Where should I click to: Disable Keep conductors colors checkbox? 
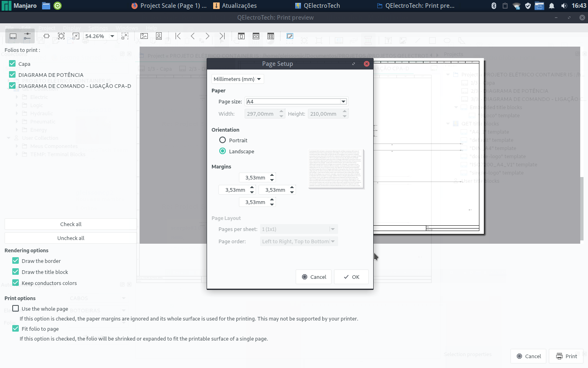(16, 283)
